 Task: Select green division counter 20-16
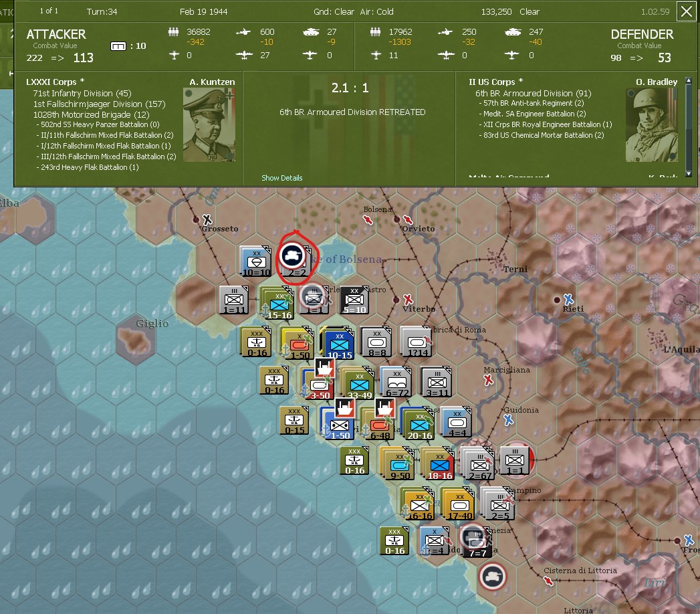tap(418, 424)
